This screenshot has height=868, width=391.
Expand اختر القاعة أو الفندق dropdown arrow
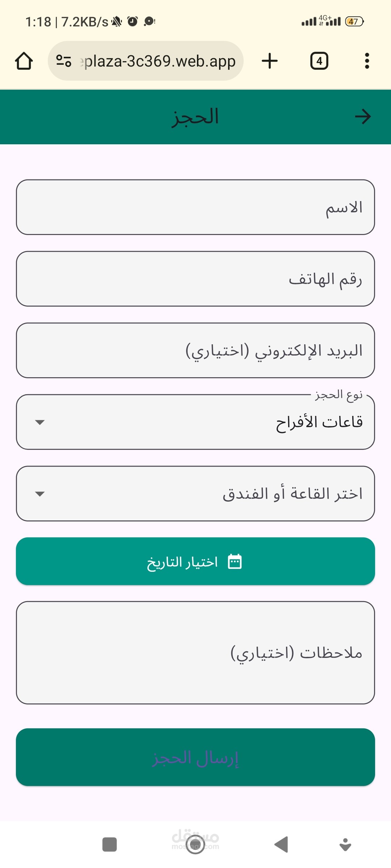coord(40,494)
